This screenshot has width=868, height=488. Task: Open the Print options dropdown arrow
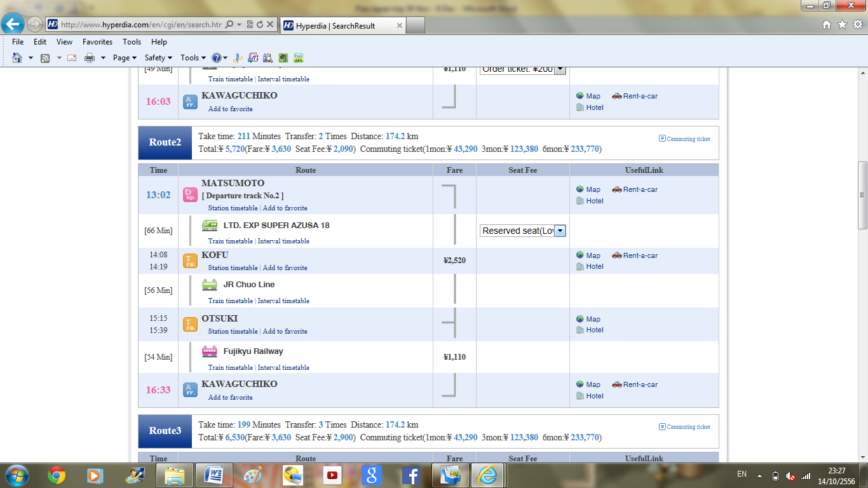click(x=103, y=58)
